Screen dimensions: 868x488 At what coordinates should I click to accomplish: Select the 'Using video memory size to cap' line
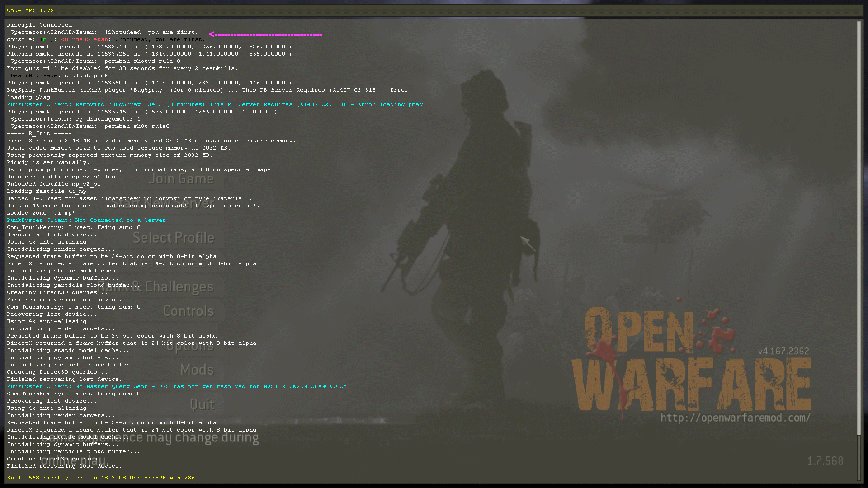119,148
